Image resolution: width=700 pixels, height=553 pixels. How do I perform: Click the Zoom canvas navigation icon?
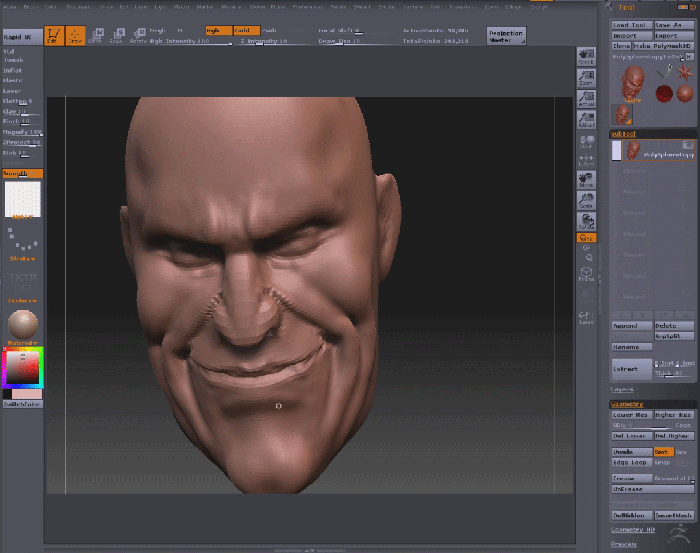point(586,77)
